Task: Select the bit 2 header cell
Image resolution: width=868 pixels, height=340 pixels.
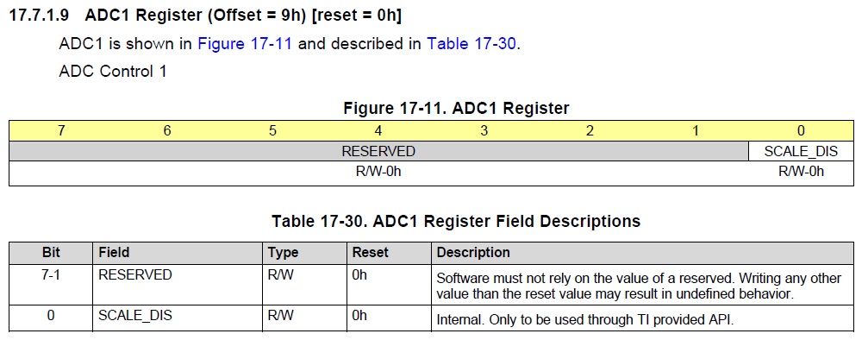Action: click(x=590, y=131)
